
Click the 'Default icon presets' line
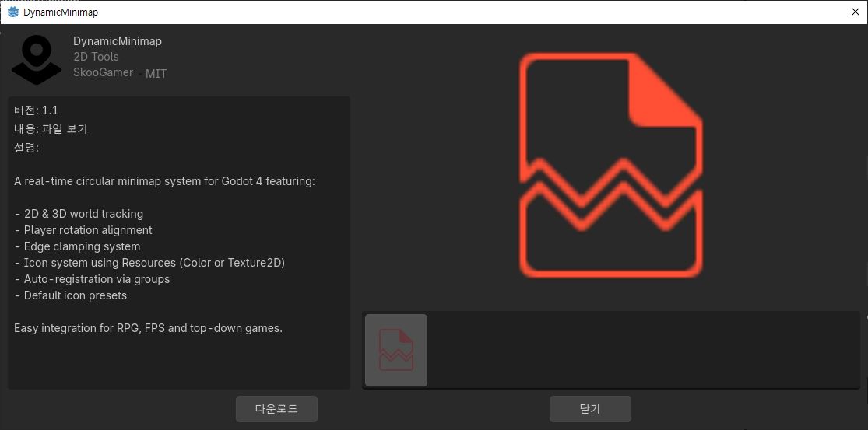tap(70, 295)
